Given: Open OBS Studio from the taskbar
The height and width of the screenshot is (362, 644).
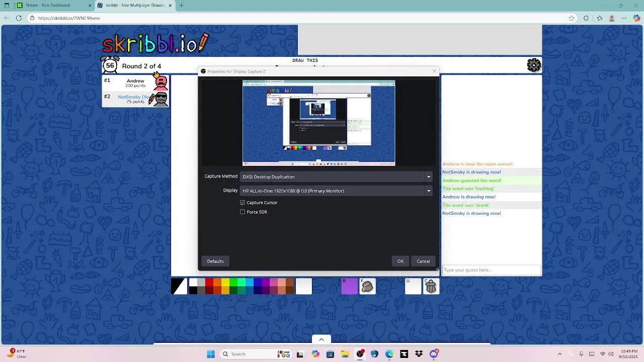Looking at the screenshot, I should (360, 354).
